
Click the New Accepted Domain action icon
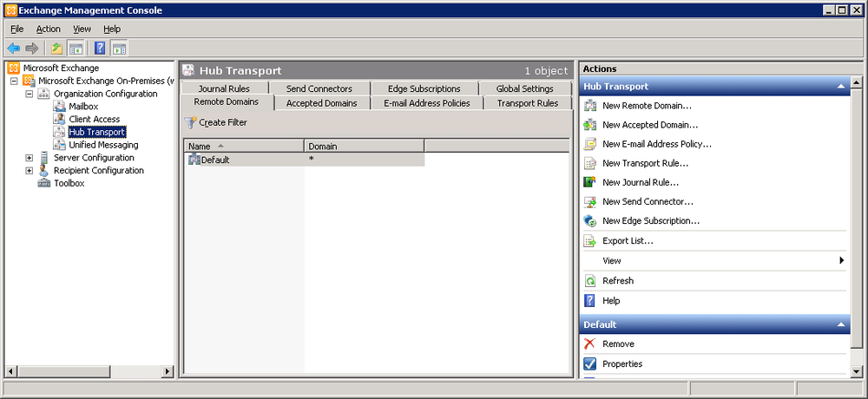point(590,125)
